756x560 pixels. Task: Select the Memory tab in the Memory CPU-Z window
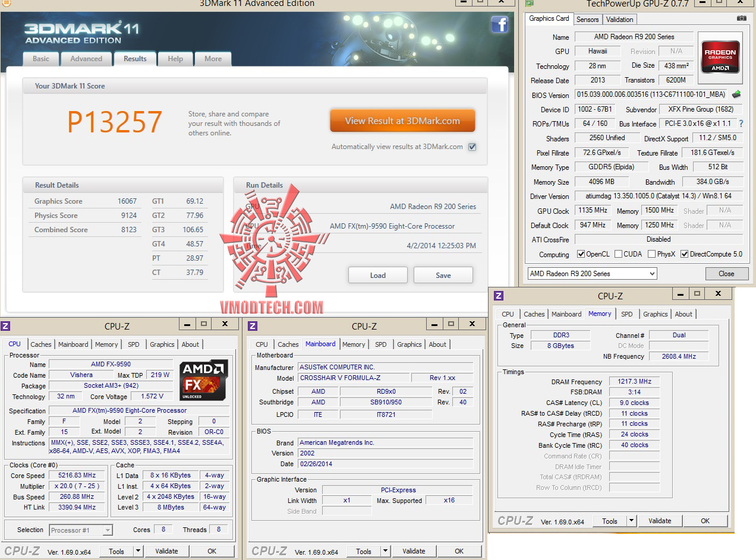point(600,314)
